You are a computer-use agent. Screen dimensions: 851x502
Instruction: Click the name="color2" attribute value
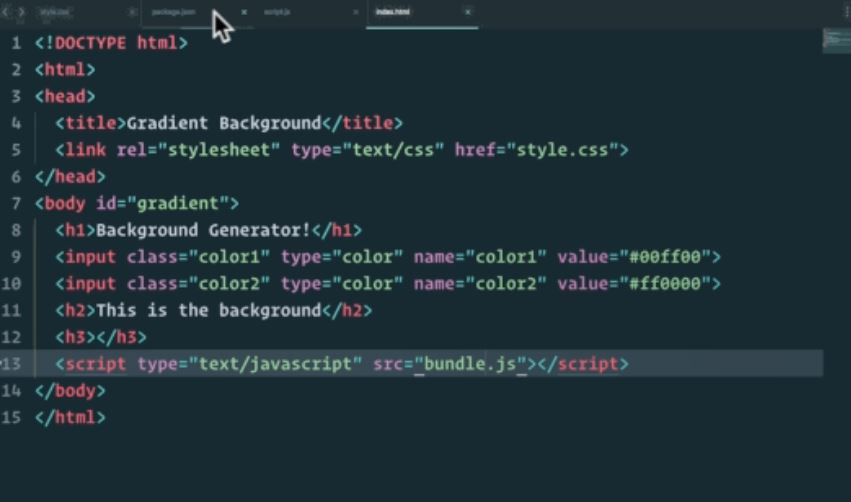[506, 284]
